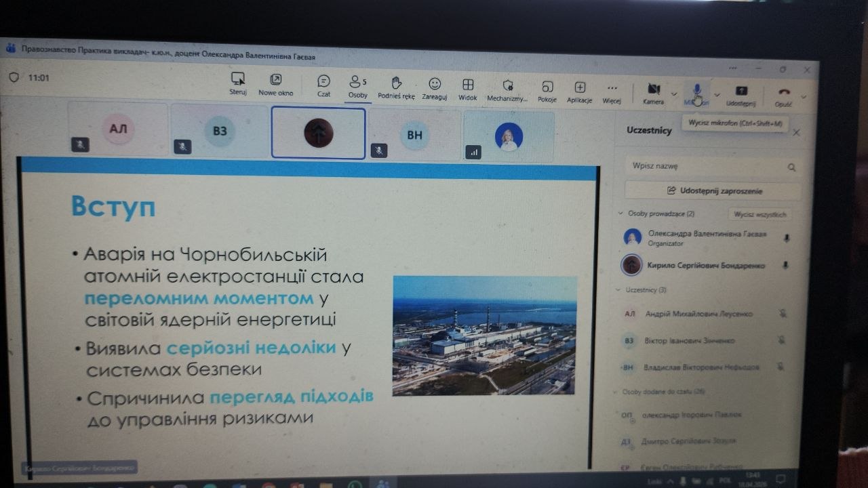Share screen with Udostępnij

pyautogui.click(x=741, y=95)
